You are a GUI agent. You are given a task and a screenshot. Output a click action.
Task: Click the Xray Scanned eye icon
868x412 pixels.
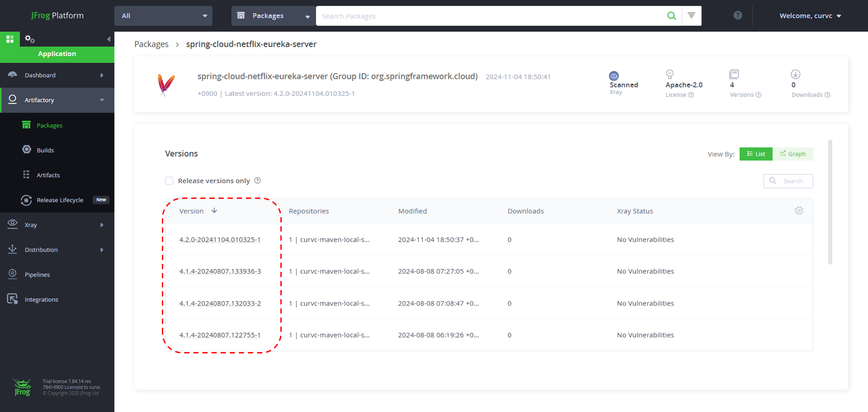coord(614,76)
